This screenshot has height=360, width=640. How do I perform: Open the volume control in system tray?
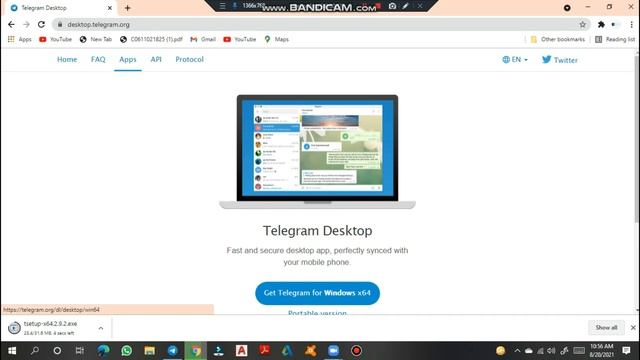pos(551,351)
